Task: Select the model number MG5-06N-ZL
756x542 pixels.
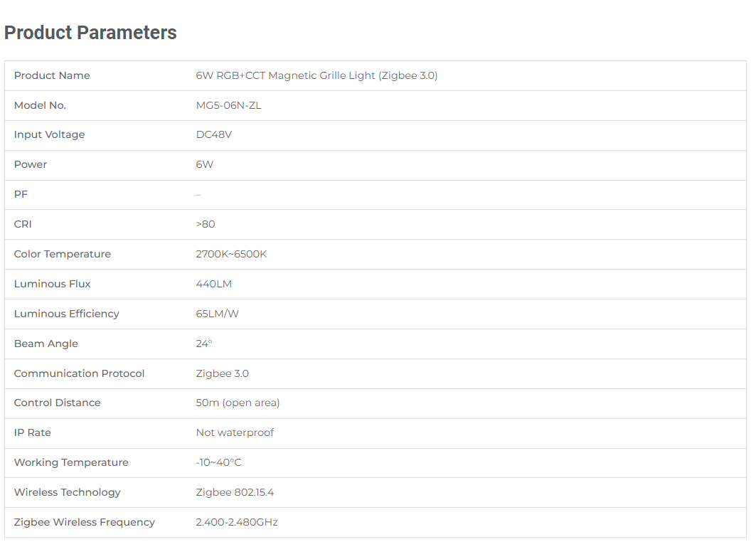Action: click(228, 105)
